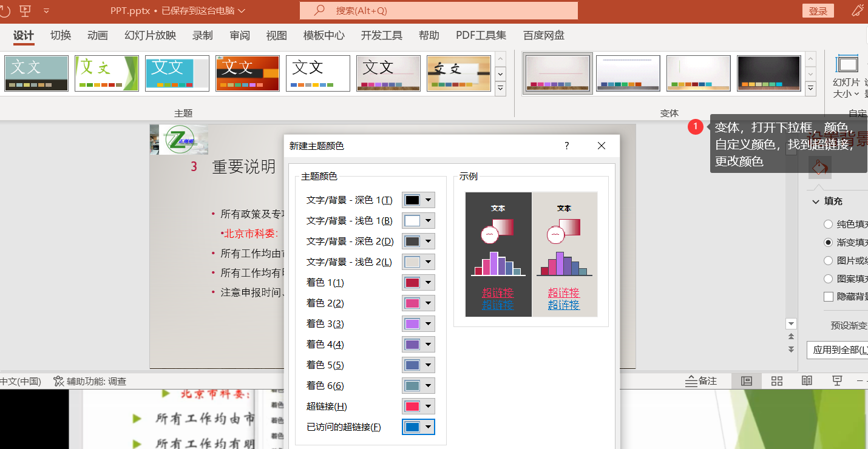Screen dimensions: 868x449
Task: Open the PDF工具集 tab
Action: (x=481, y=35)
